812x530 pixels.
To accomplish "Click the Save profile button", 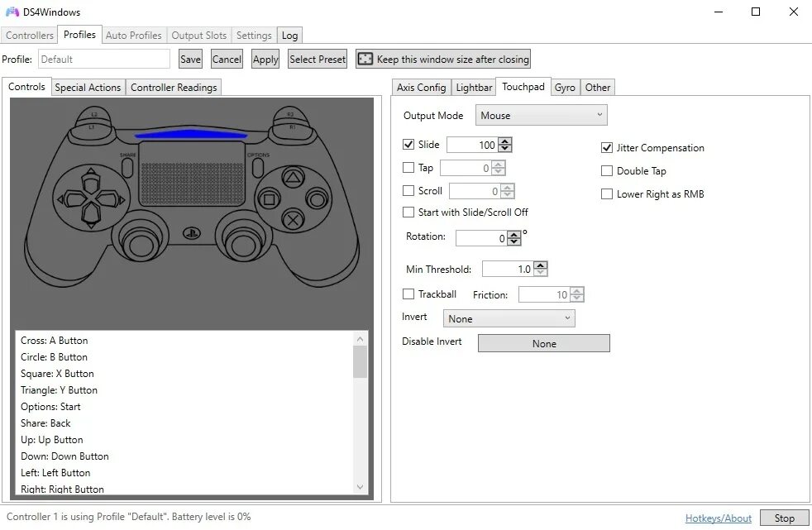I will point(190,59).
